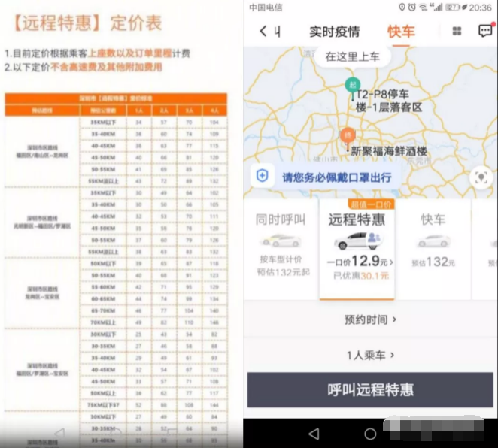Tap the location icon in the status bar

[402, 7]
